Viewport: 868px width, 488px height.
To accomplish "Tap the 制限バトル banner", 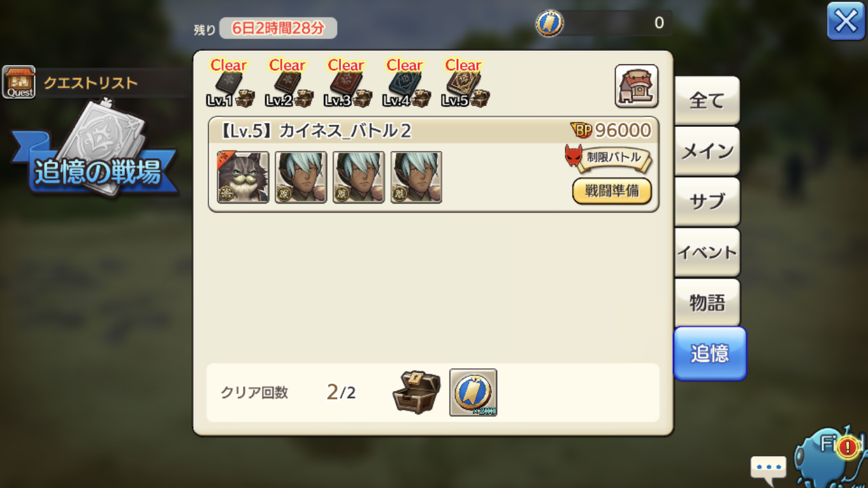I will [609, 157].
